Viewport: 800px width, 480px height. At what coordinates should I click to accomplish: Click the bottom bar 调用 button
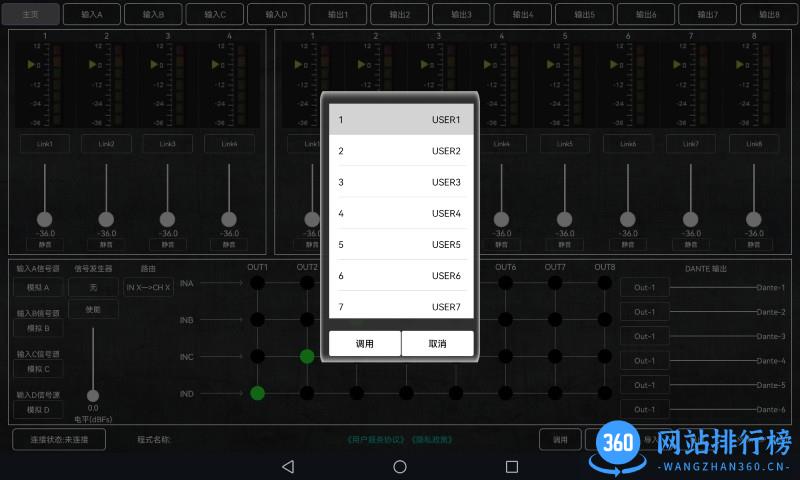[x=560, y=439]
